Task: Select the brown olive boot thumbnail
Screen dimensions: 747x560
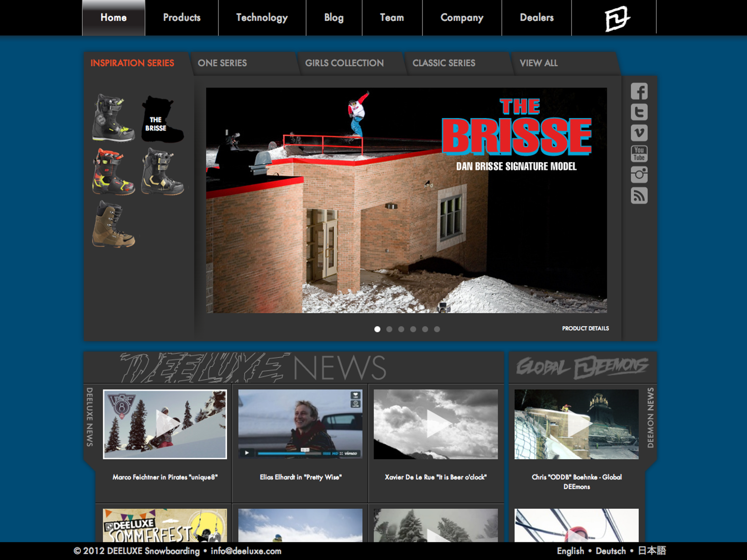Action: point(113,224)
